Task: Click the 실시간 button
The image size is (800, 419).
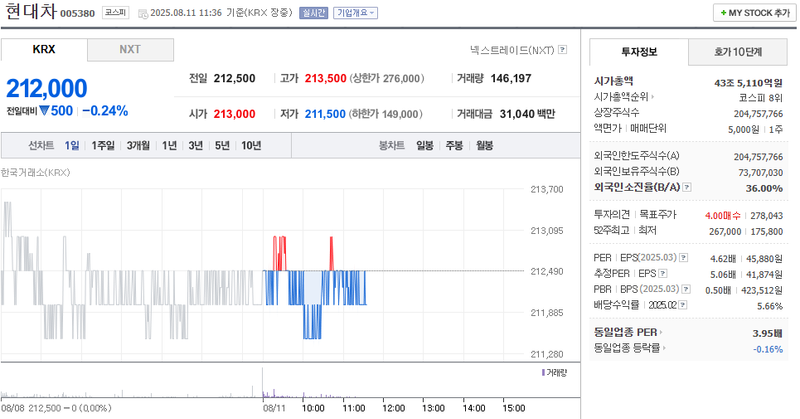Action: 313,13
